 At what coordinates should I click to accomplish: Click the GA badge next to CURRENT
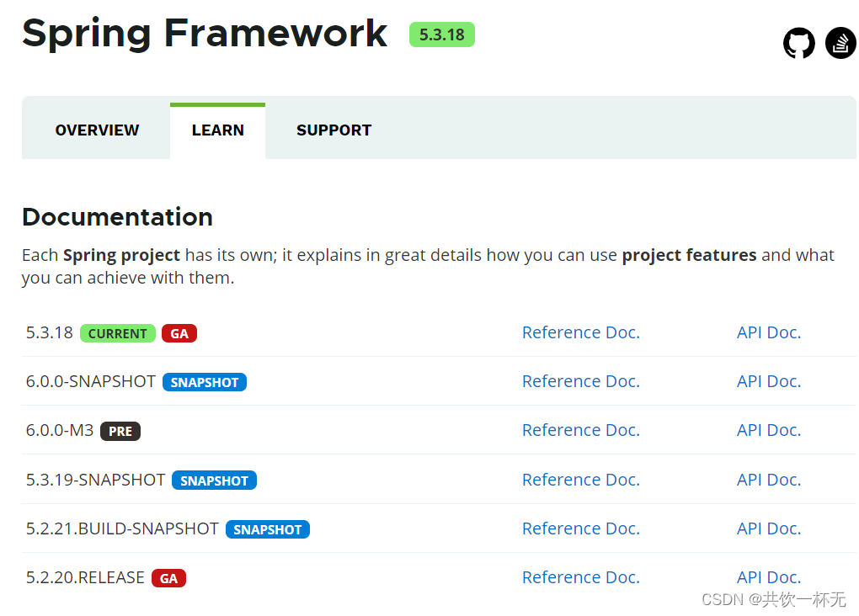click(x=179, y=333)
